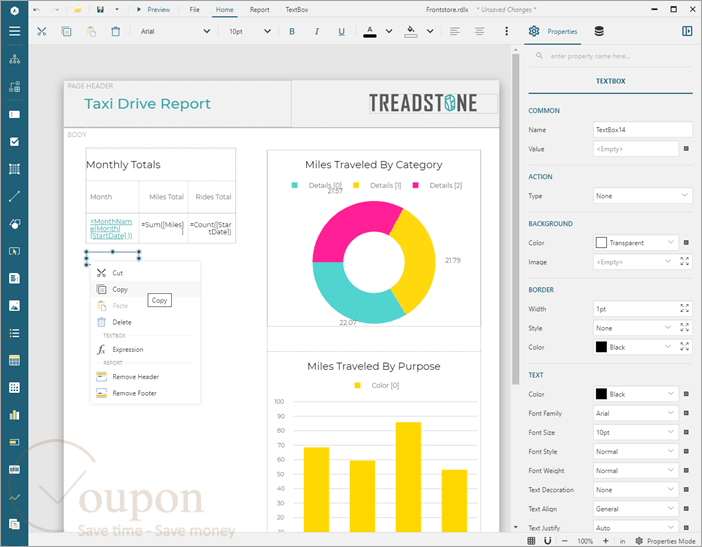Viewport: 702px width, 547px height.
Task: Align text center
Action: tap(479, 31)
